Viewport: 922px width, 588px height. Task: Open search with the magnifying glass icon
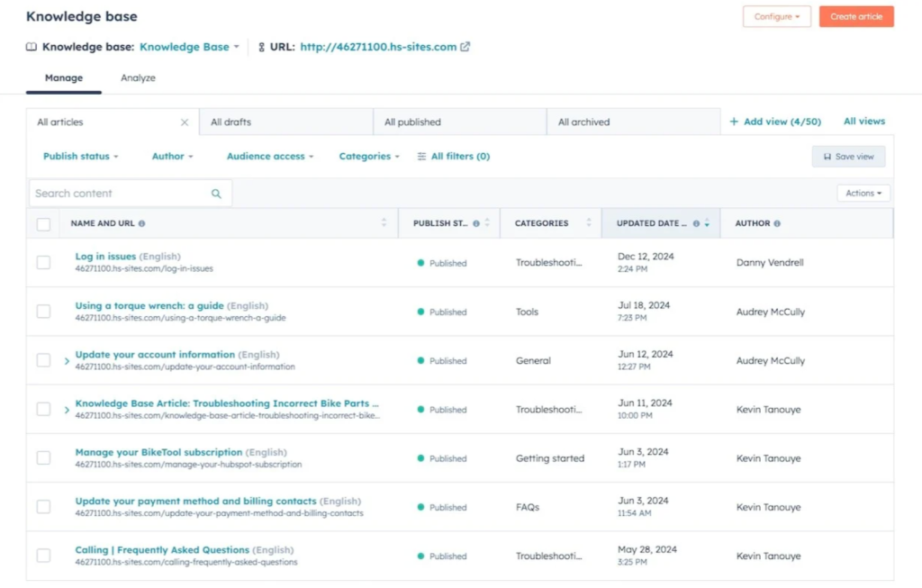point(215,193)
